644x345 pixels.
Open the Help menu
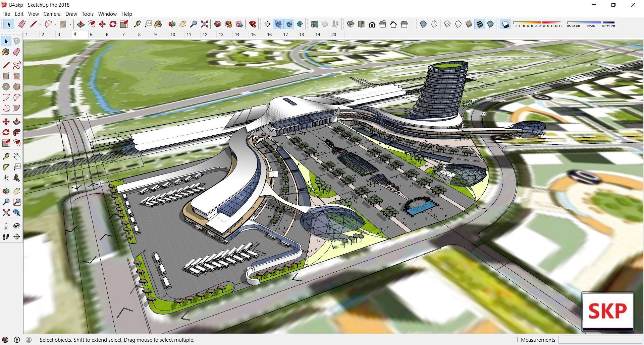tap(126, 14)
